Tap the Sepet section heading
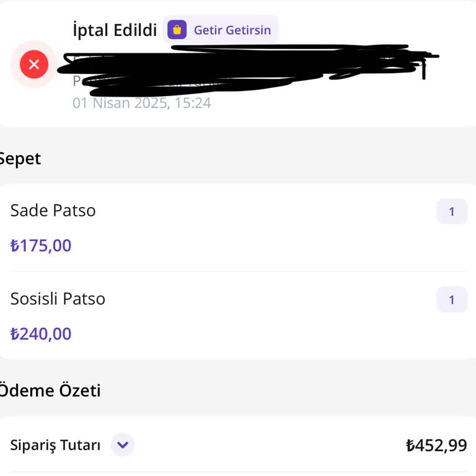Viewport: 476px width, 476px height. (20, 159)
